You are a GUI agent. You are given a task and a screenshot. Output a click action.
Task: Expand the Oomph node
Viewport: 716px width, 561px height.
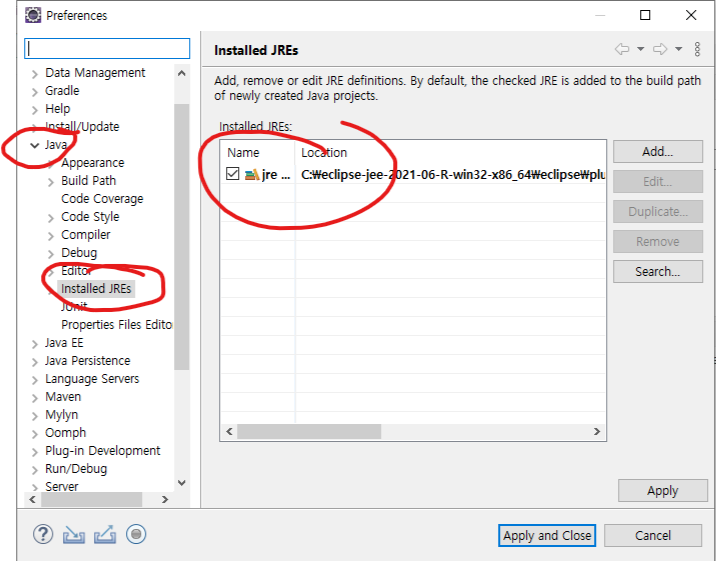click(35, 434)
